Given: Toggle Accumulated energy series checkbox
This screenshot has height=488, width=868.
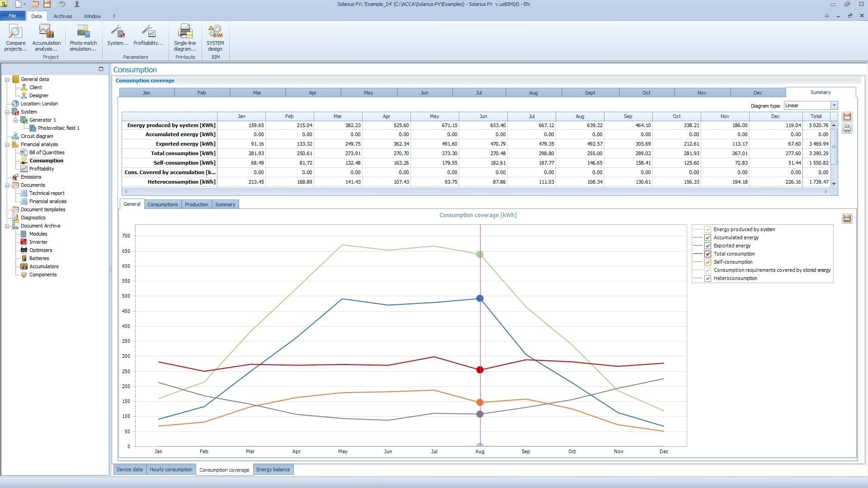Looking at the screenshot, I should pos(708,237).
